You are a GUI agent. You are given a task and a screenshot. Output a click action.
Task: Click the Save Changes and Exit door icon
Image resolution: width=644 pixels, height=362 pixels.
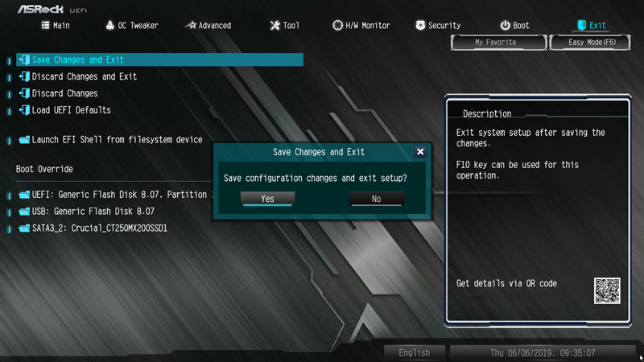pos(24,60)
